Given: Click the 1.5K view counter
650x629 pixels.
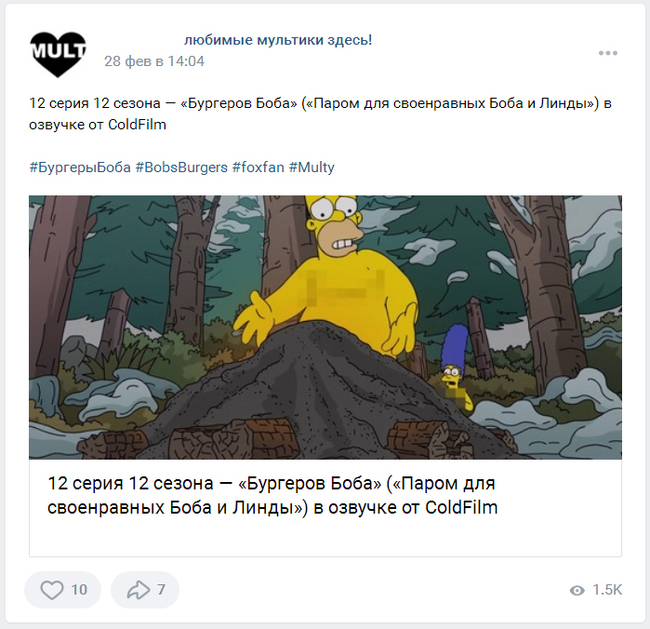Looking at the screenshot, I should click(607, 590).
